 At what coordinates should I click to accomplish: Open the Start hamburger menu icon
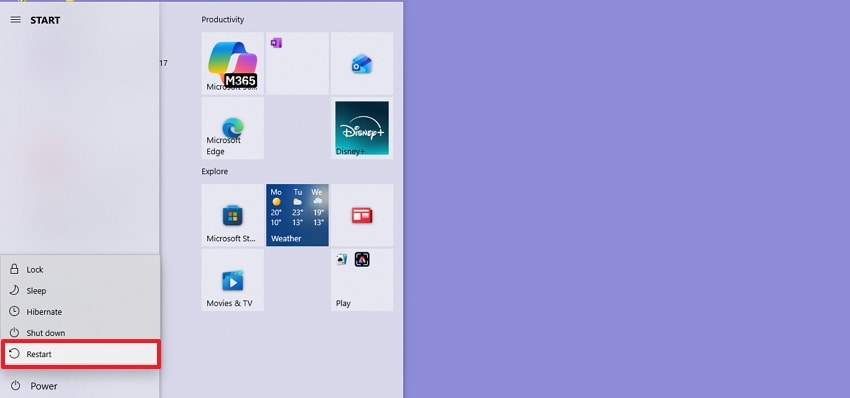(x=16, y=20)
